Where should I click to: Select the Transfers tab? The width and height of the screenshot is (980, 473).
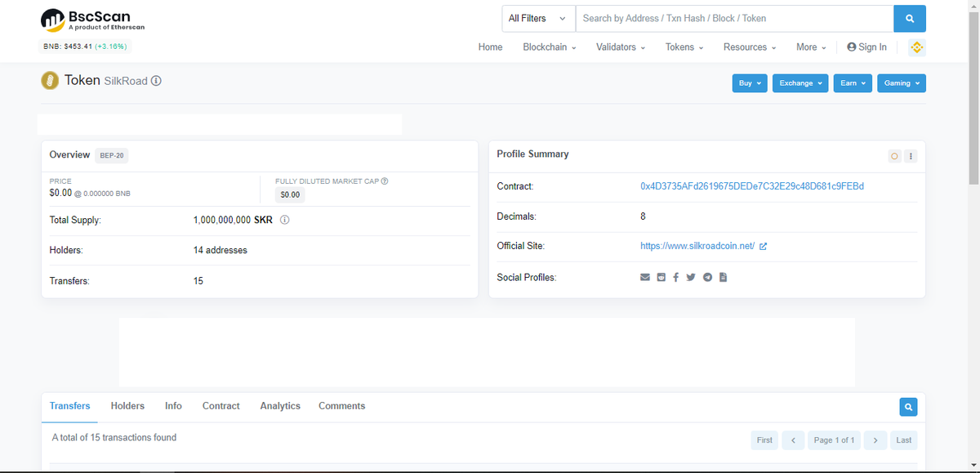tap(69, 406)
